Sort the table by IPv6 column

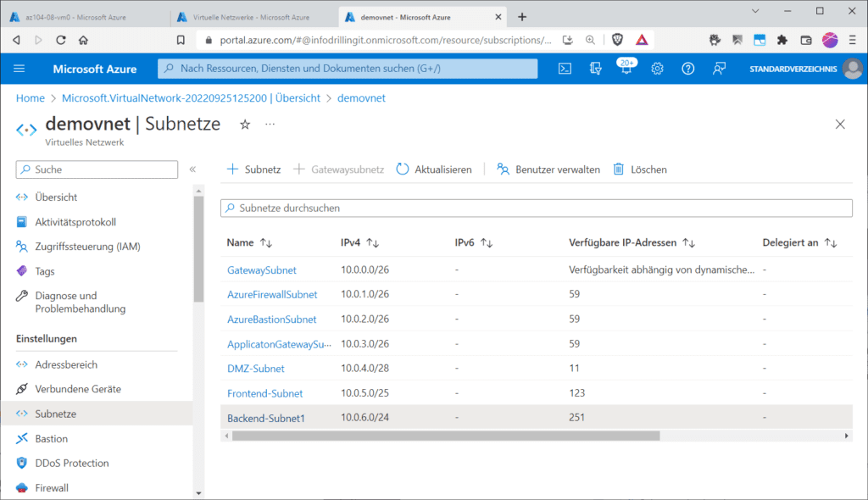[x=474, y=242]
